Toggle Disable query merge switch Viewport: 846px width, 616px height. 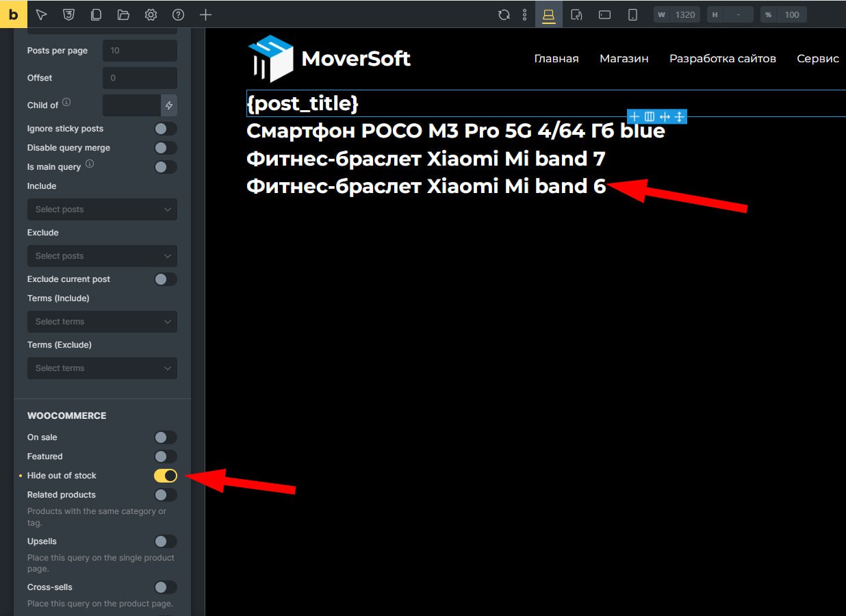tap(165, 148)
